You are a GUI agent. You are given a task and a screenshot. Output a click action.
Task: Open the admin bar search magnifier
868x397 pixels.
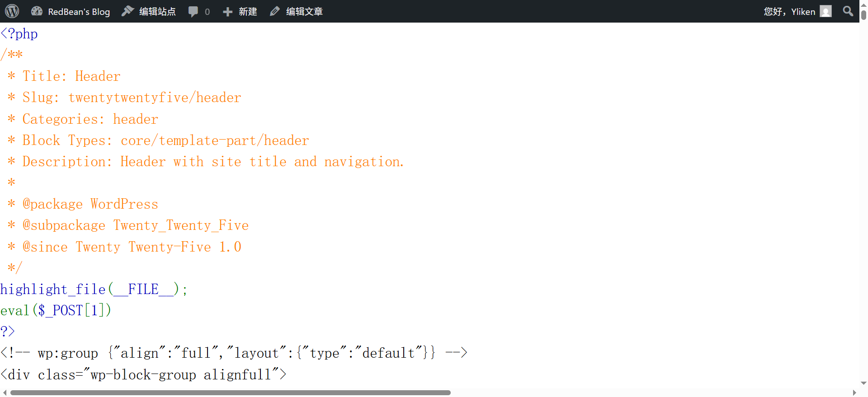pyautogui.click(x=848, y=11)
